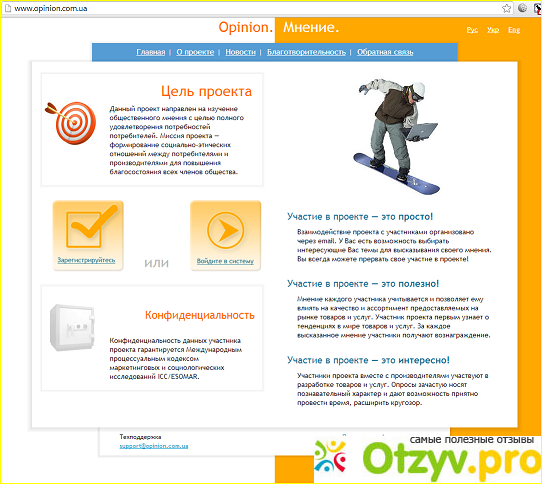Open the Обратная связь page
This screenshot has height=484, width=542.
(385, 52)
